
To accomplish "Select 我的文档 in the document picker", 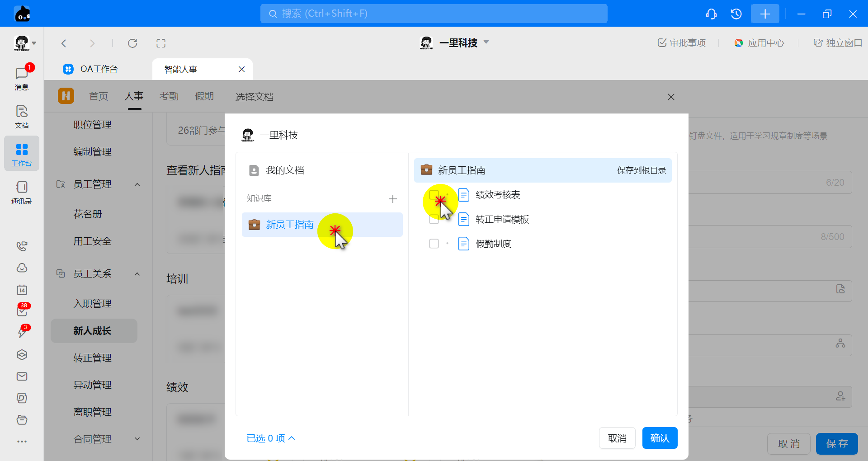I will pyautogui.click(x=284, y=170).
